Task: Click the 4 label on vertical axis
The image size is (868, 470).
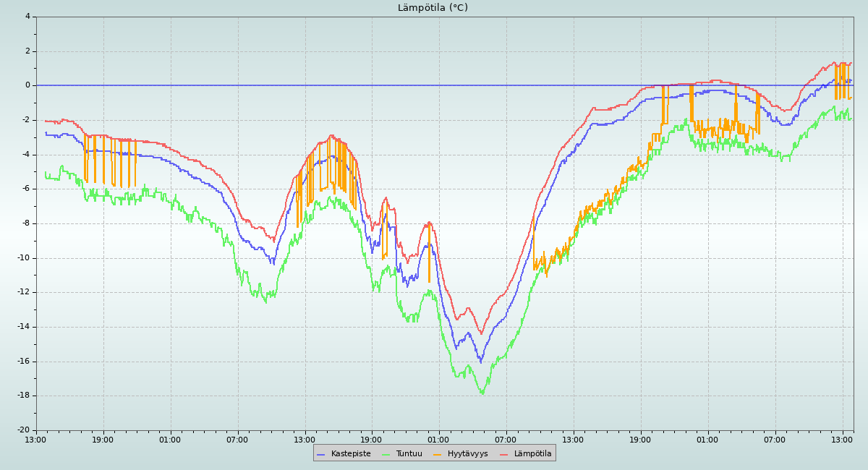Action: tap(27, 17)
